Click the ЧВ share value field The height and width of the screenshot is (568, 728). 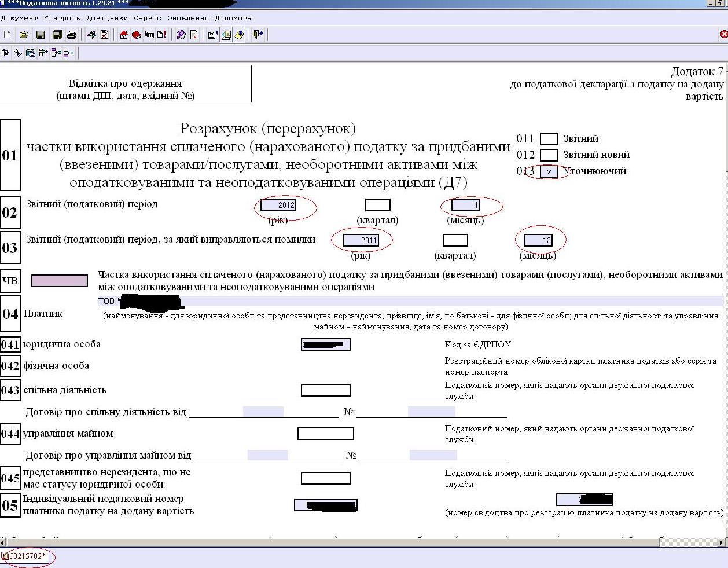[x=60, y=281]
